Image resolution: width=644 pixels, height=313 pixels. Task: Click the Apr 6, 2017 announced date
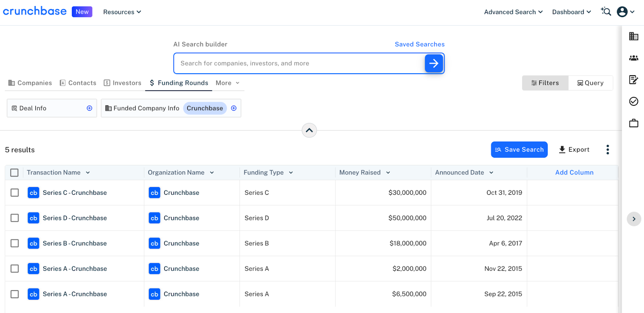click(506, 243)
